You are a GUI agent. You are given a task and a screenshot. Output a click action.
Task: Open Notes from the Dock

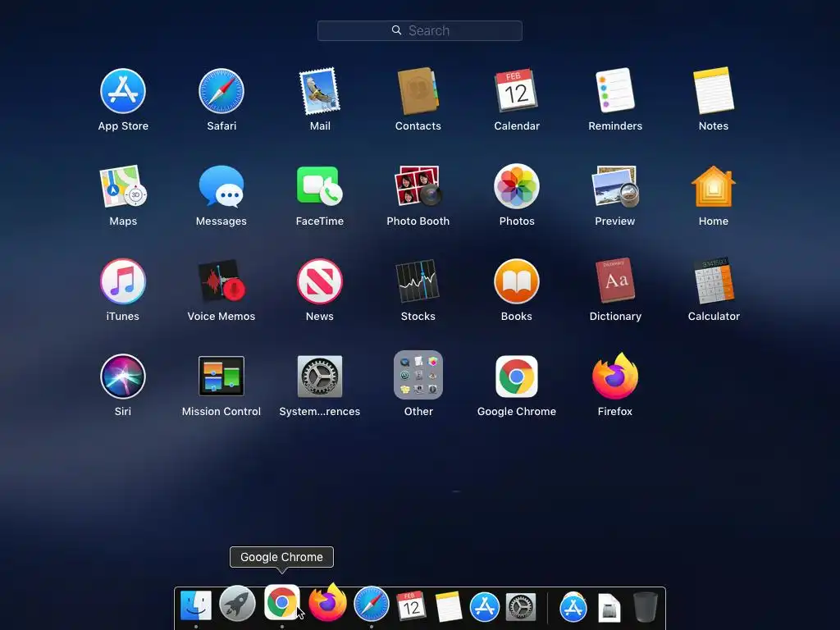pos(449,606)
